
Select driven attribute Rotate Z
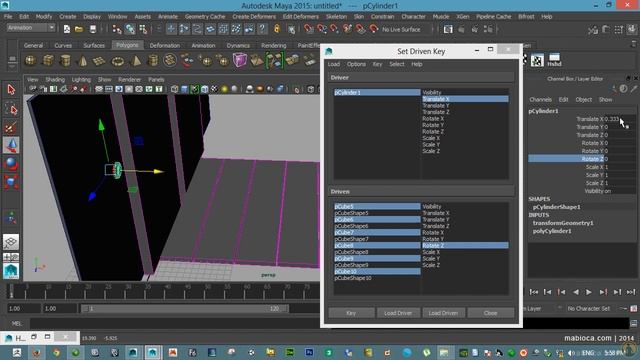coord(465,245)
